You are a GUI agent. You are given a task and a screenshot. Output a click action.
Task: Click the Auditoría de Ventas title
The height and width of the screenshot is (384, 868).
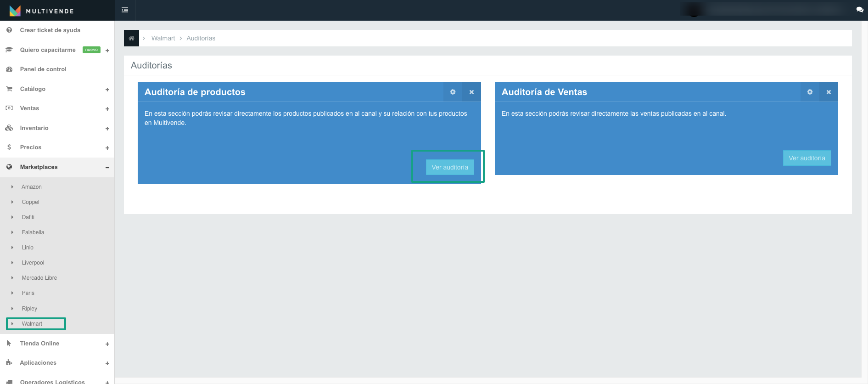[544, 92]
